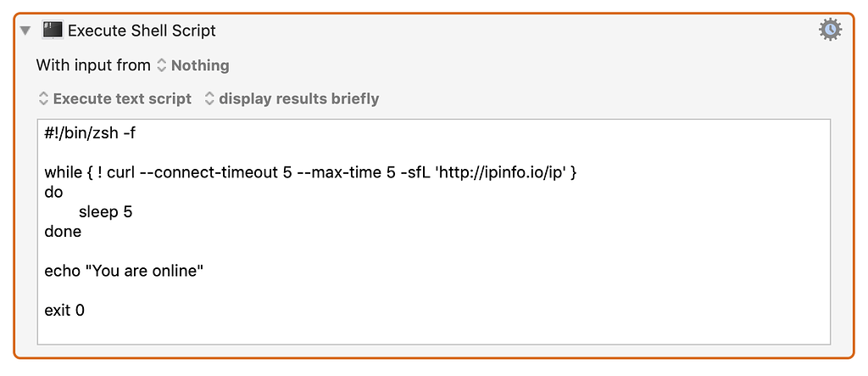
Task: Open the 'Execute text script' dropdown
Action: 122,98
